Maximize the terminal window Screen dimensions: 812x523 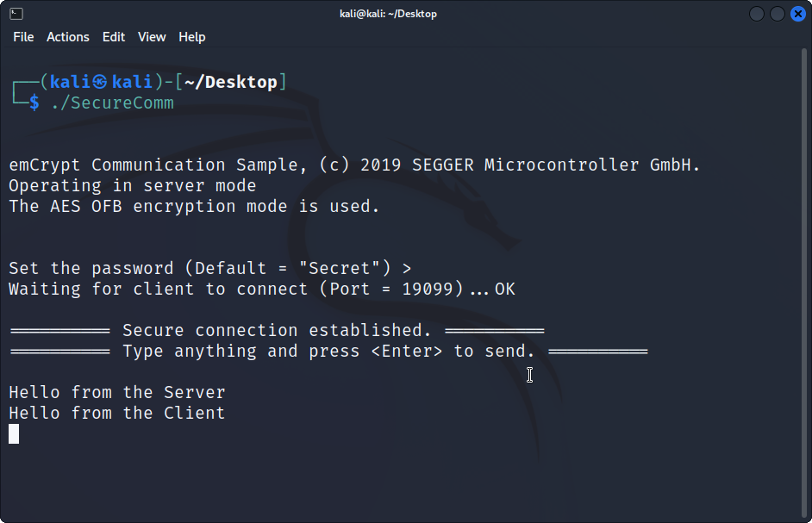[778, 14]
